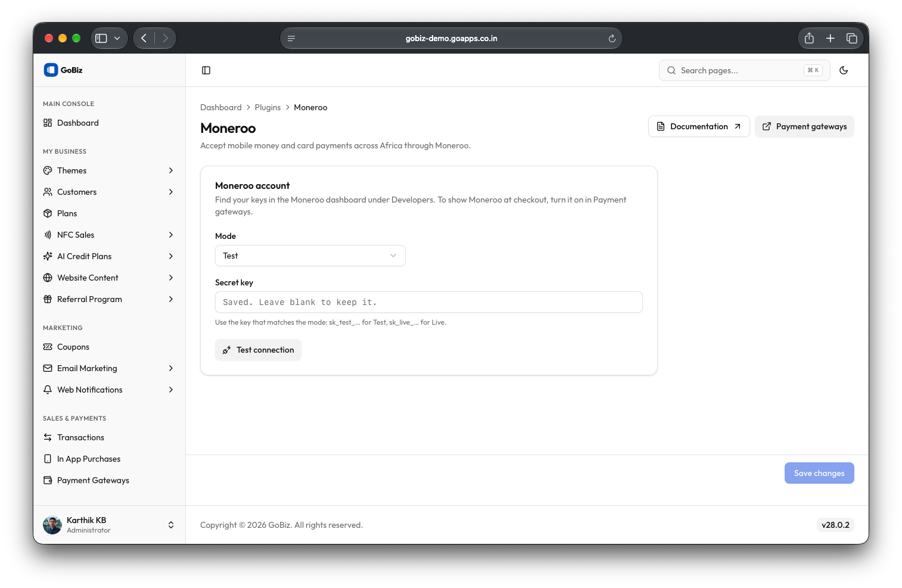
Task: Open Coupons in the sidebar
Action: pyautogui.click(x=110, y=347)
